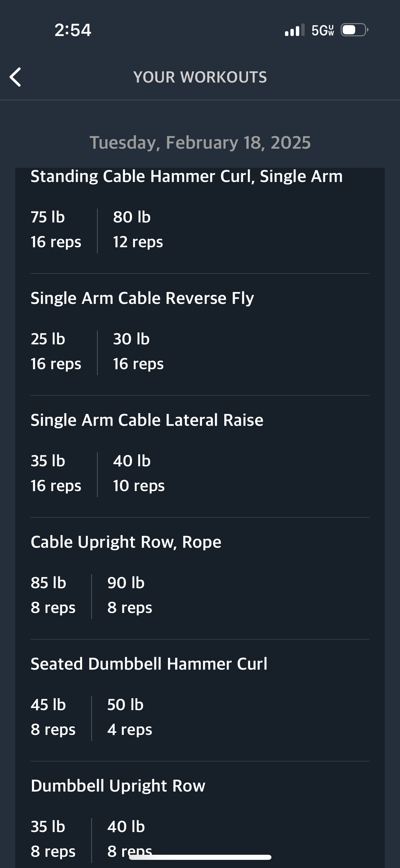The width and height of the screenshot is (400, 868).
Task: Select the 80 lb 12 reps set
Action: coord(138,230)
